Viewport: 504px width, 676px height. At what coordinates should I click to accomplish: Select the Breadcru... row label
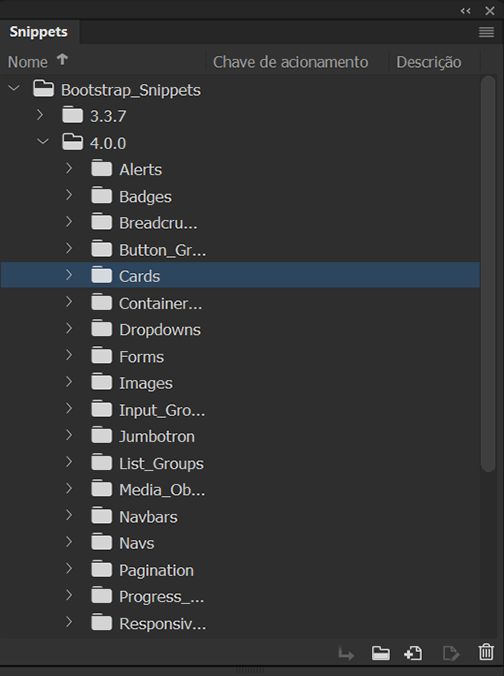click(x=158, y=223)
